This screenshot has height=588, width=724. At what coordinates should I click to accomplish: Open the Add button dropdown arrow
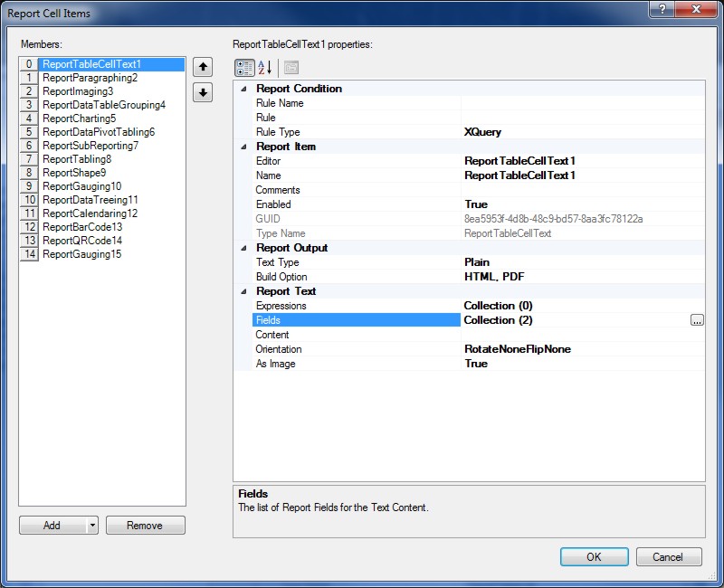click(92, 526)
